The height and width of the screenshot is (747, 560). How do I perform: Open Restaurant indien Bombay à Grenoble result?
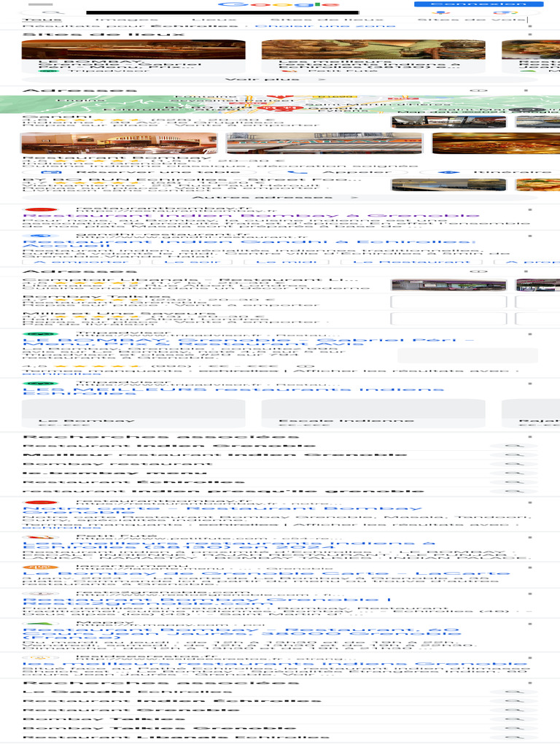[x=251, y=216]
